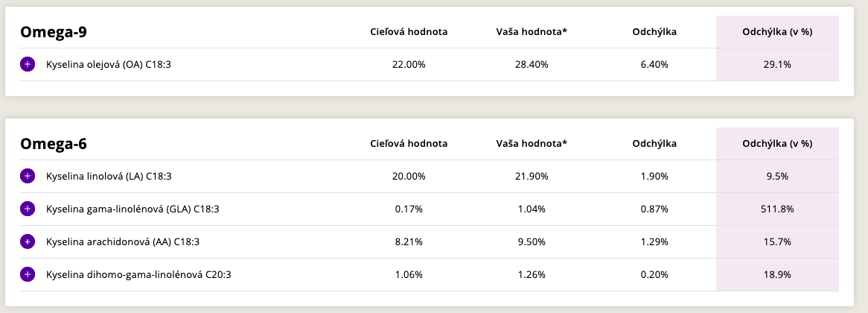The height and width of the screenshot is (313, 868).
Task: Click the Omega-9 section heading
Action: pyautogui.click(x=55, y=32)
